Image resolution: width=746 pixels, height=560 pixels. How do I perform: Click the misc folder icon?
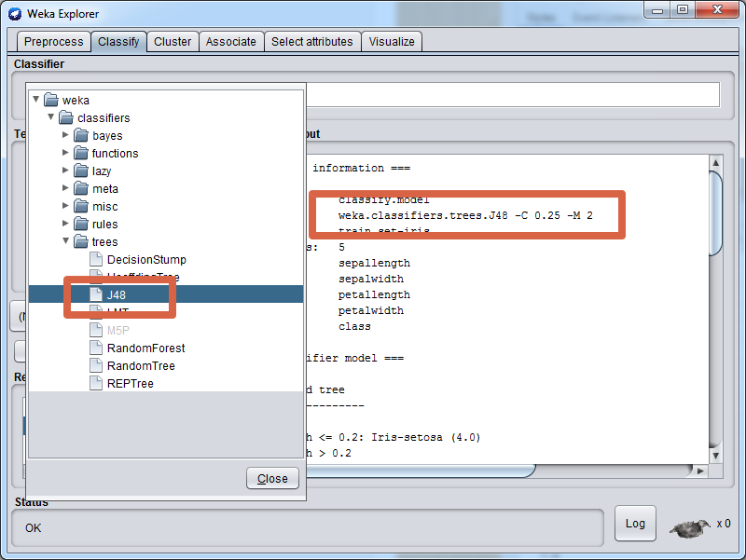pyautogui.click(x=81, y=206)
